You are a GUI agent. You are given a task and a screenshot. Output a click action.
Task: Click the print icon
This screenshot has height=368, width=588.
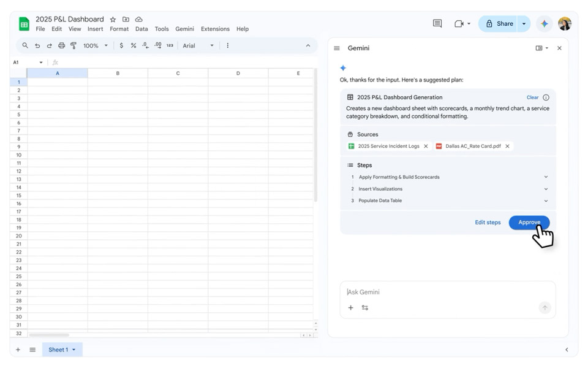61,45
